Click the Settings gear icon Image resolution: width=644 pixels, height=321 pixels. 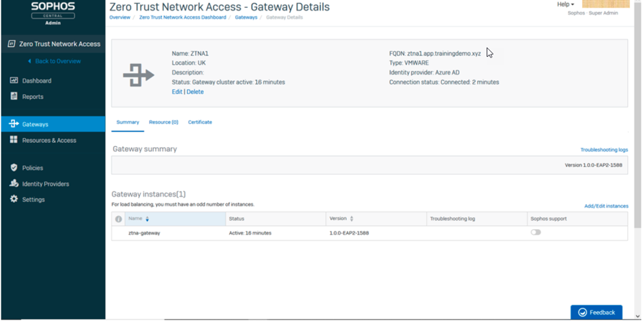(x=14, y=199)
